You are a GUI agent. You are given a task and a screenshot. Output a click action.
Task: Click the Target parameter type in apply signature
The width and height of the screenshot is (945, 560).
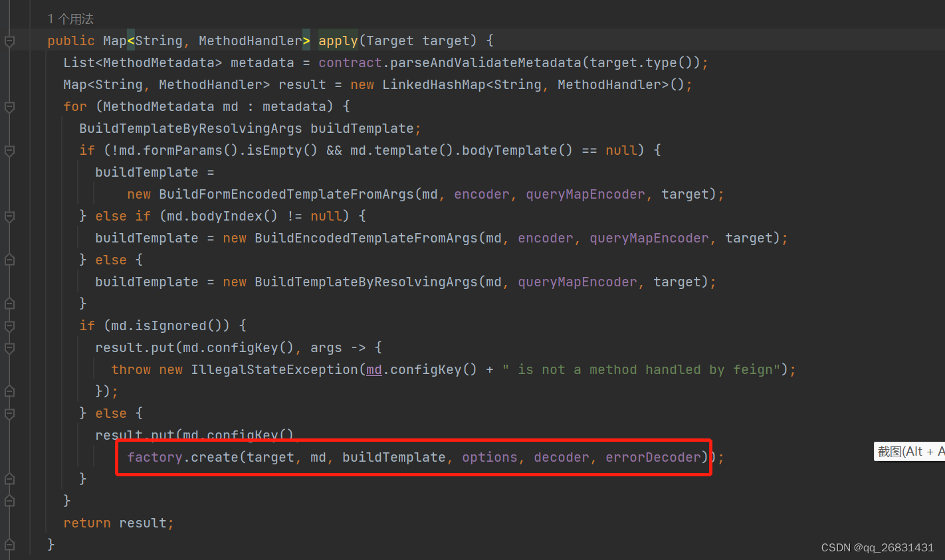click(x=390, y=41)
